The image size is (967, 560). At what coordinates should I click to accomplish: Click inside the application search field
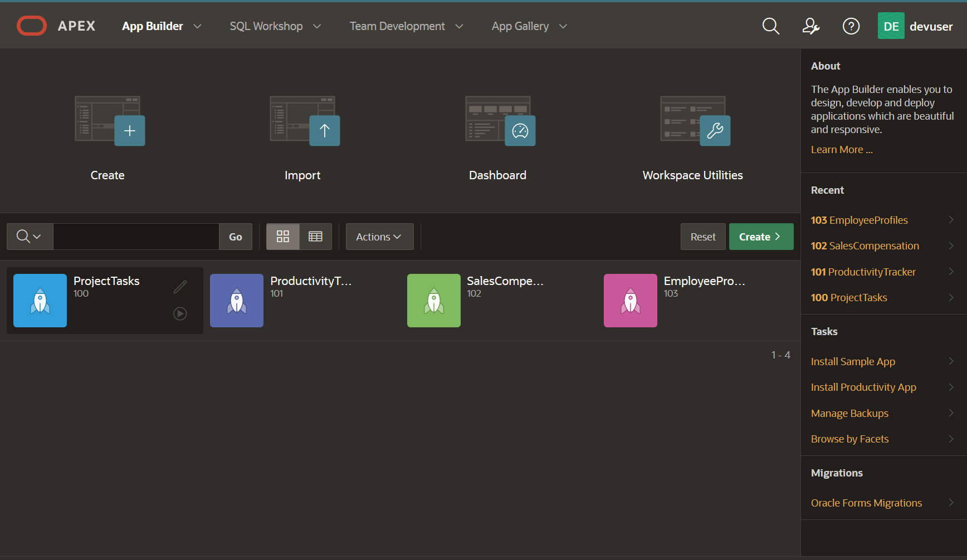(136, 236)
